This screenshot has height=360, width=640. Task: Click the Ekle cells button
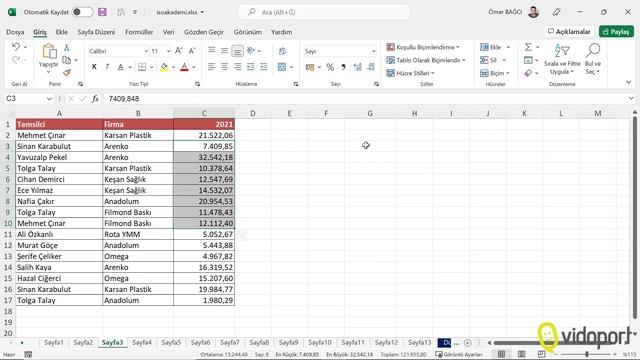(x=495, y=47)
